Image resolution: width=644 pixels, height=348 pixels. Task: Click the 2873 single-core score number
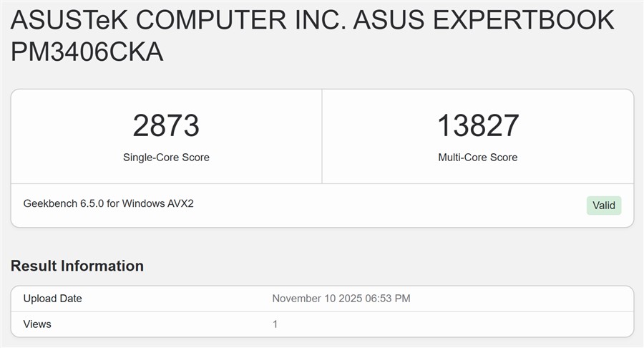coord(166,126)
